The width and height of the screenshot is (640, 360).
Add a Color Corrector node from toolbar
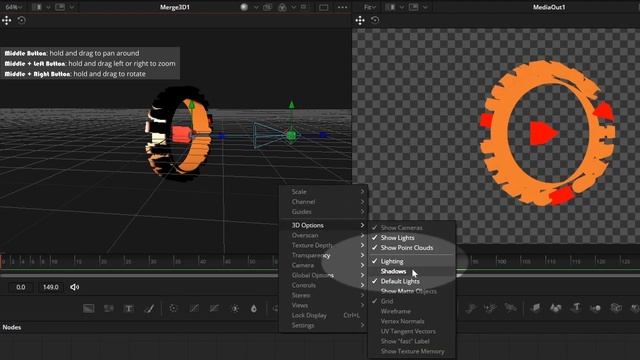click(x=173, y=309)
